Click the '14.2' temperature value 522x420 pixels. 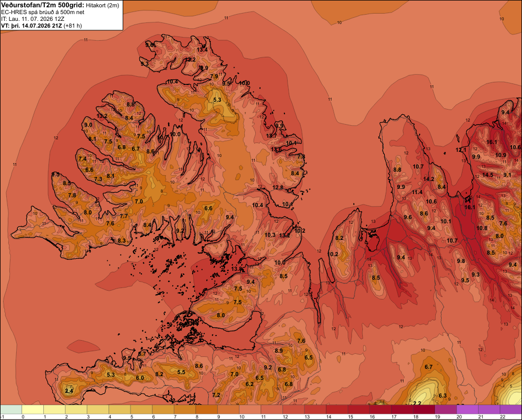[x=429, y=179]
